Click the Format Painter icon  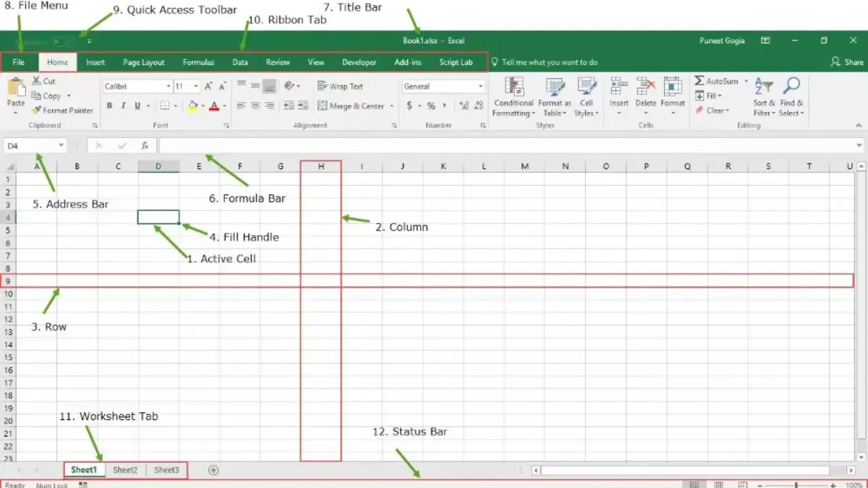37,111
